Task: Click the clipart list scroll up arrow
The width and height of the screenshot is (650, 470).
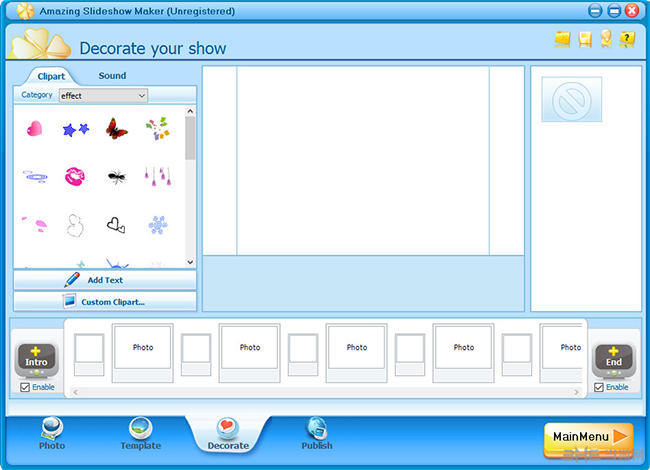Action: point(190,111)
